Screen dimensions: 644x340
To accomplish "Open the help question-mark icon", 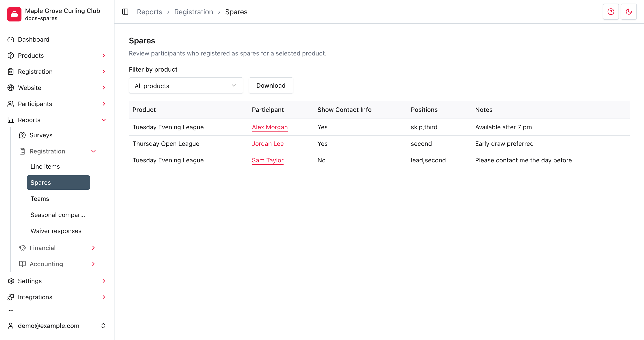I will [x=611, y=12].
